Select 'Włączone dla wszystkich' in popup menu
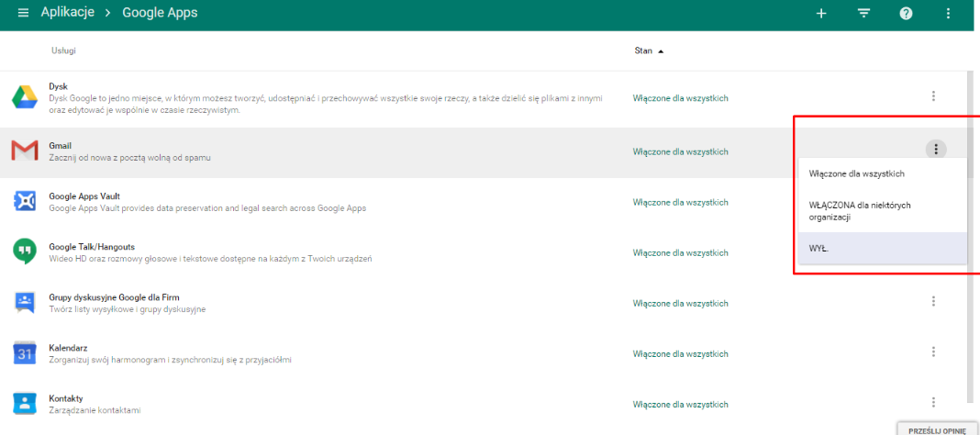 tap(881, 173)
